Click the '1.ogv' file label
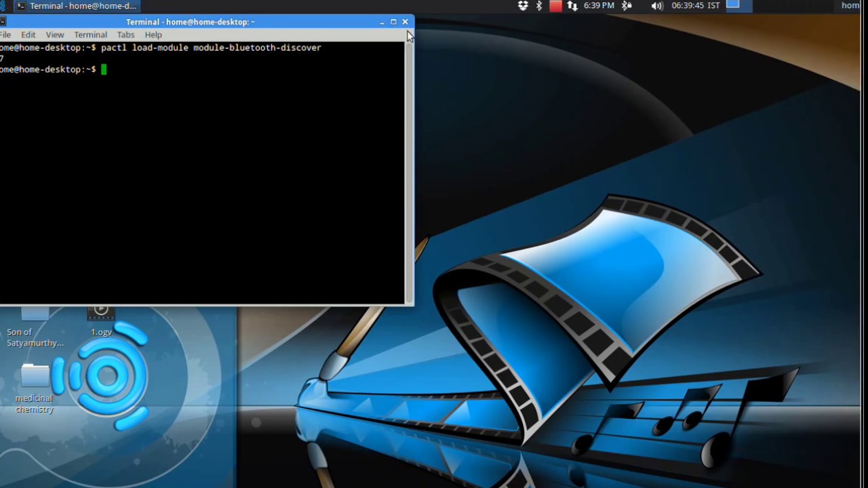868x488 pixels. pos(102,332)
